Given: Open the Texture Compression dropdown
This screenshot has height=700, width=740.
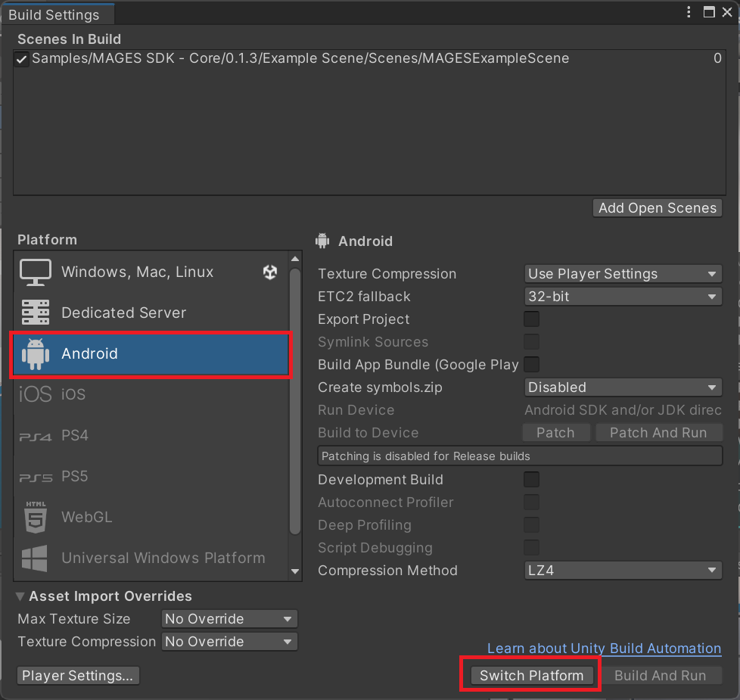Looking at the screenshot, I should coord(622,273).
